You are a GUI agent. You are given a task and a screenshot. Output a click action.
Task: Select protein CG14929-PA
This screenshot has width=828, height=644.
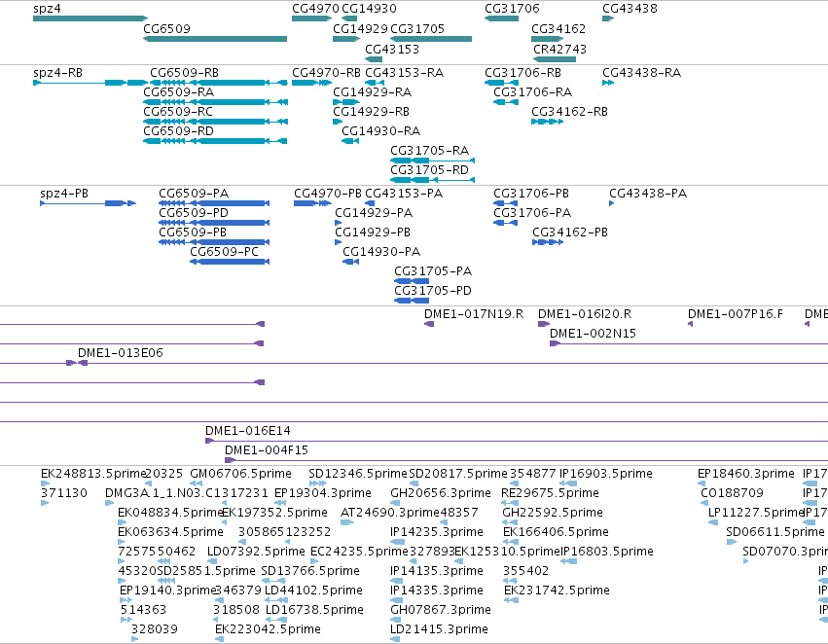(338, 224)
